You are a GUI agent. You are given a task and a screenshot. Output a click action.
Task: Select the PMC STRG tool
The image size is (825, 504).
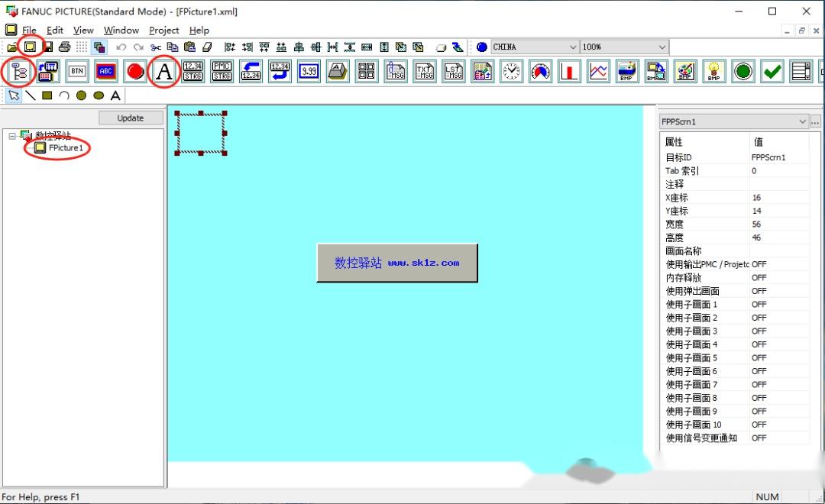(222, 71)
